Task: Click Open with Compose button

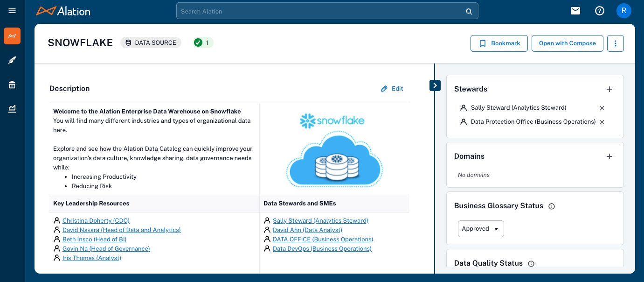Action: click(568, 43)
